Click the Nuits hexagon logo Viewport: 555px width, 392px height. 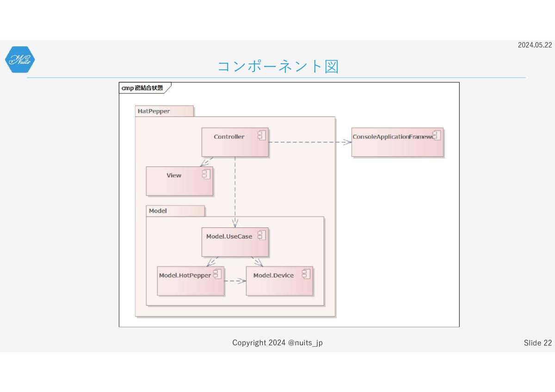point(20,60)
